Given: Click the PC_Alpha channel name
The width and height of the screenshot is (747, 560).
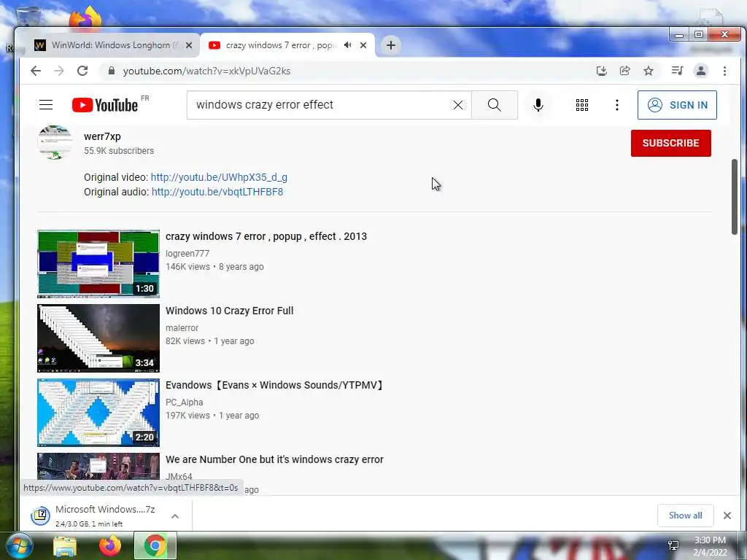Looking at the screenshot, I should [185, 402].
